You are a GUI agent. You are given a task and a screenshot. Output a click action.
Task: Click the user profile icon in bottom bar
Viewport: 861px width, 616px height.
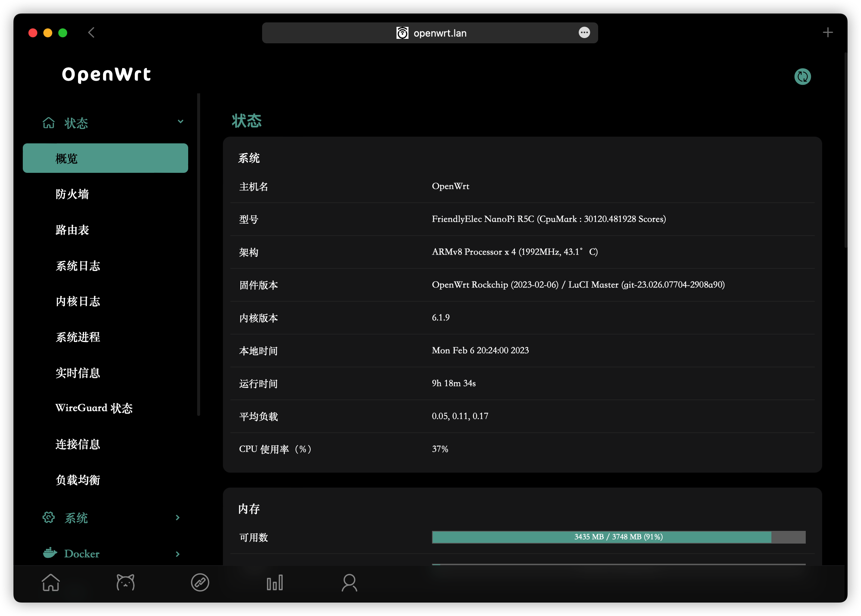point(349,582)
